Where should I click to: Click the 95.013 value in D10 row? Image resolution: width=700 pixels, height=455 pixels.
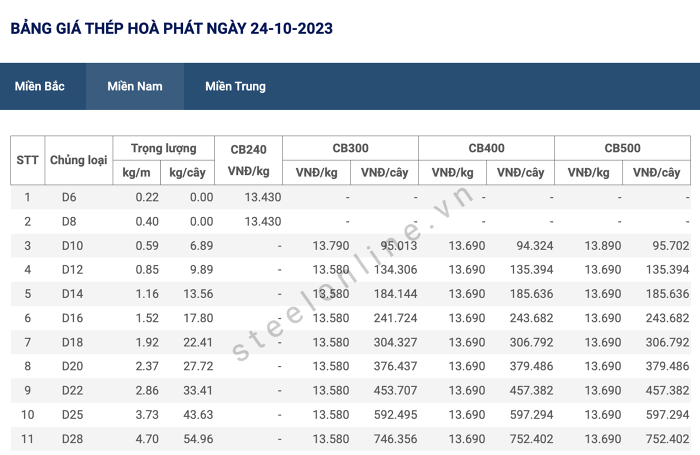[399, 246]
